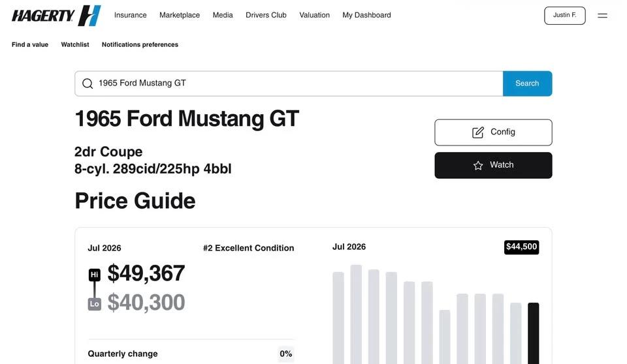The width and height of the screenshot is (627, 364).
Task: Click the #2 Excellent Condition label
Action: pyautogui.click(x=248, y=248)
